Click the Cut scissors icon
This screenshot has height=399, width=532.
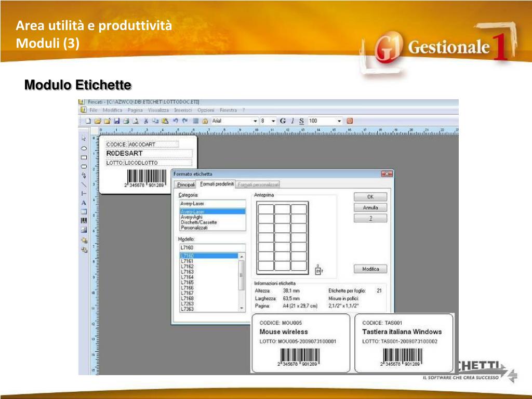click(146, 121)
